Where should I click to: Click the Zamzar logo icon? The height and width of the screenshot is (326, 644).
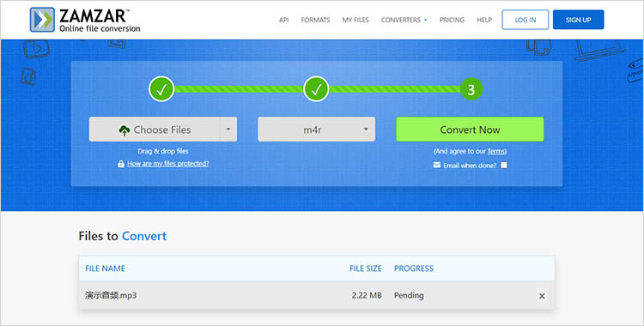[42, 20]
